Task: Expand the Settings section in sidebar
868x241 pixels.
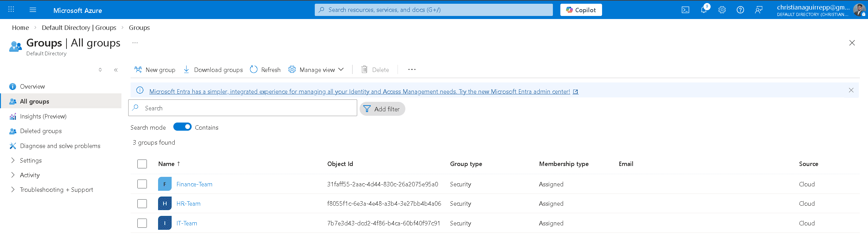Action: [x=13, y=160]
